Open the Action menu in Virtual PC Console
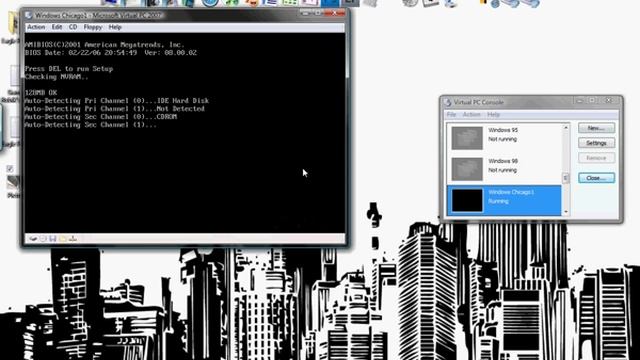Image resolution: width=640 pixels, height=360 pixels. pos(471,114)
